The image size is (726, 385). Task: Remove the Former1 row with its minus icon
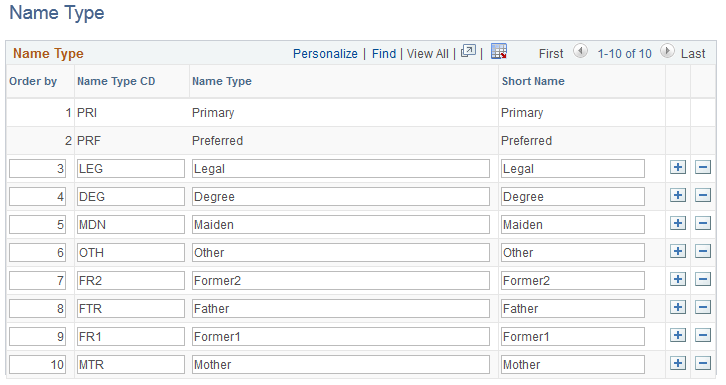click(703, 335)
